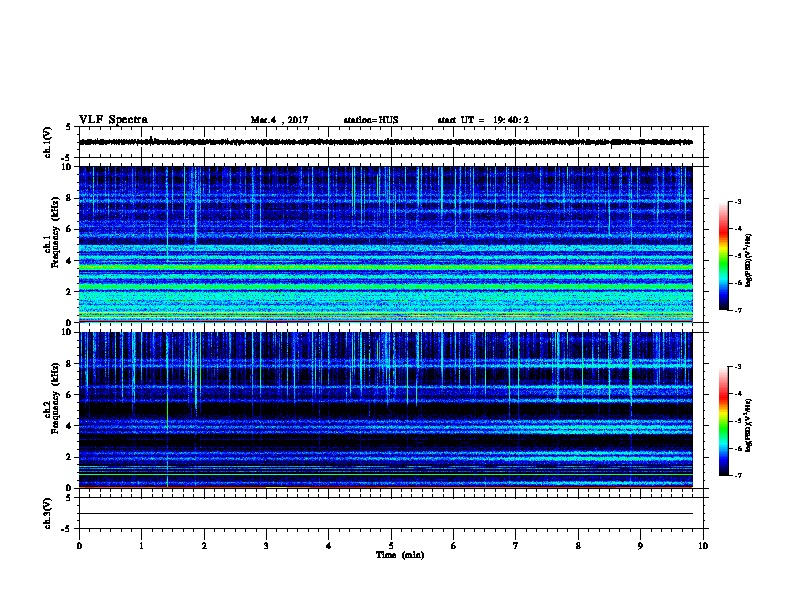Screen dimensions: 792x612
Task: Click the ch.1 frequency axis 6 tick label
Action: point(69,229)
